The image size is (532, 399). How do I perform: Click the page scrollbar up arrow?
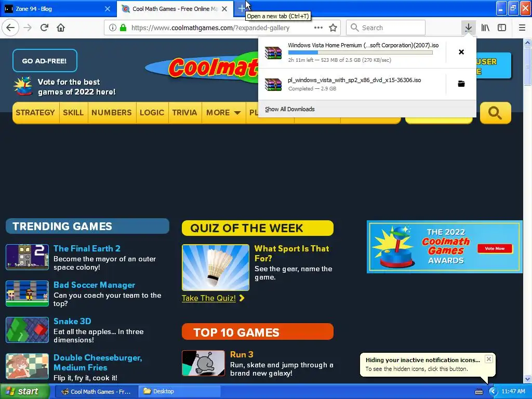click(527, 43)
